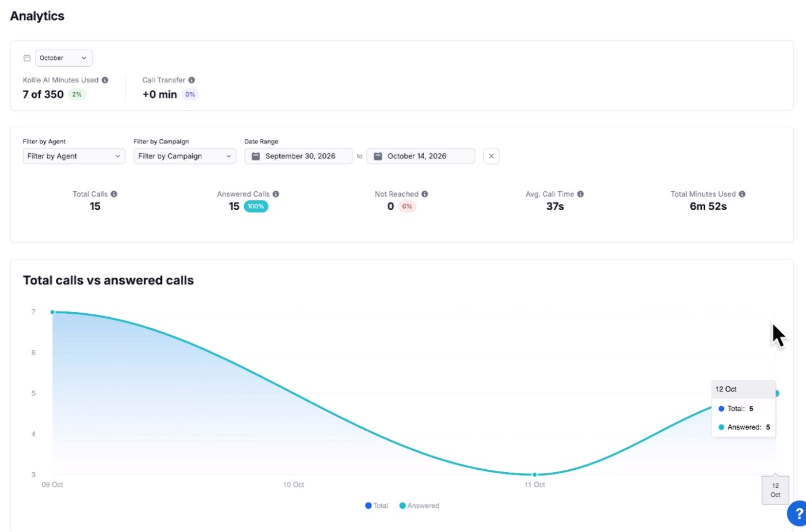Expand the Filter by Campaign dropdown
Viewport: 806px width, 532px height.
tap(185, 156)
